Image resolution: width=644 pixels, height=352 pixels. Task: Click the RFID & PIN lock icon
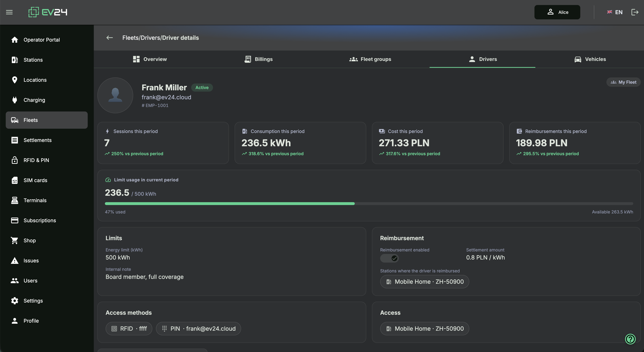click(x=15, y=160)
